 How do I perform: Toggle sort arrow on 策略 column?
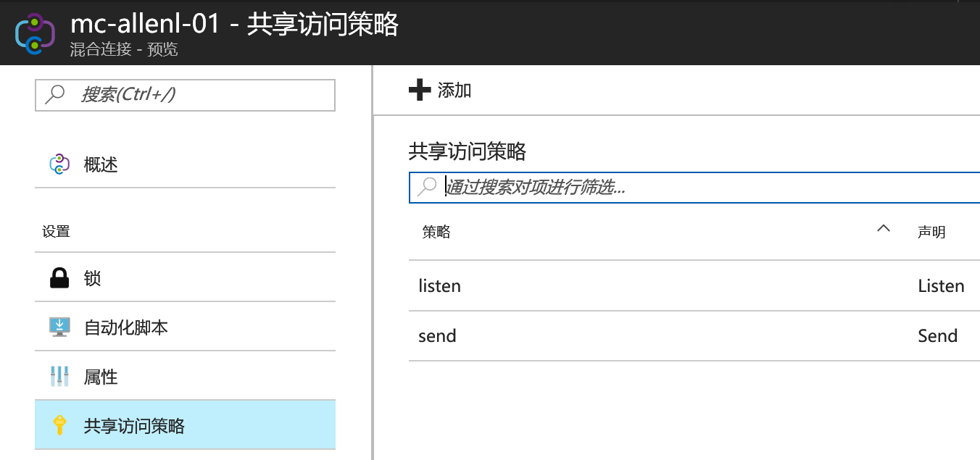tap(882, 229)
